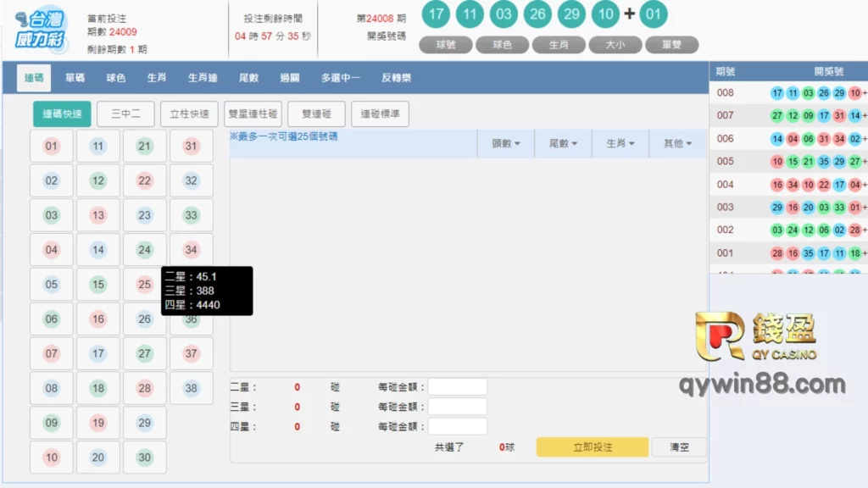
Task: Pick number ball 38 in the selection grid
Action: coord(191,388)
